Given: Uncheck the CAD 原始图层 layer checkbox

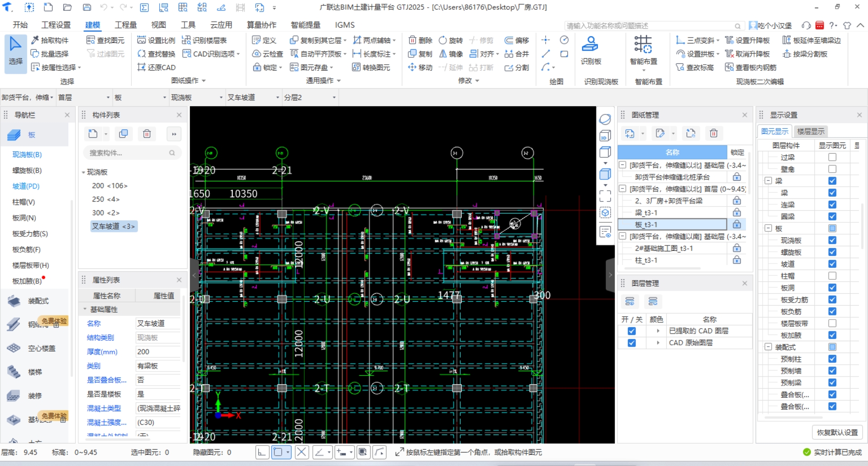Looking at the screenshot, I should click(x=632, y=343).
